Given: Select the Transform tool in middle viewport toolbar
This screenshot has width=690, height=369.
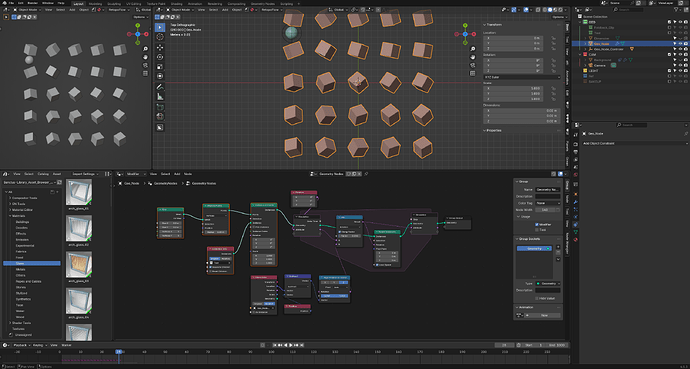Looking at the screenshot, I should pyautogui.click(x=160, y=76).
